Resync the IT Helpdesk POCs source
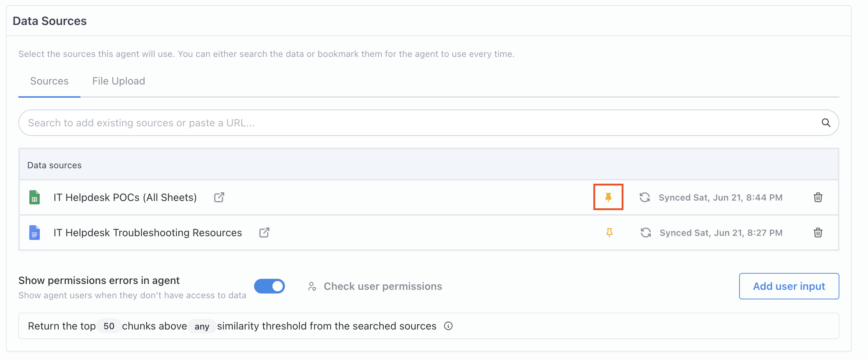 (645, 197)
